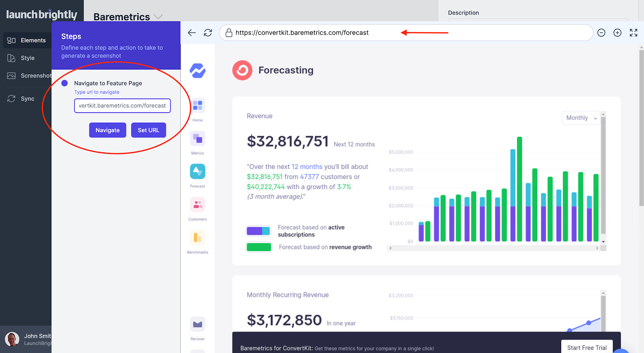Click the zoom in plus icon

pyautogui.click(x=617, y=33)
